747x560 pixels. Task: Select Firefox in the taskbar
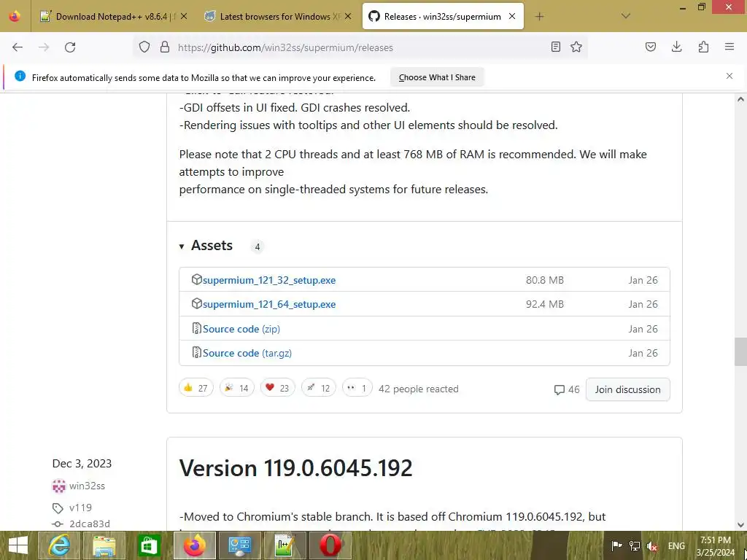tap(194, 545)
